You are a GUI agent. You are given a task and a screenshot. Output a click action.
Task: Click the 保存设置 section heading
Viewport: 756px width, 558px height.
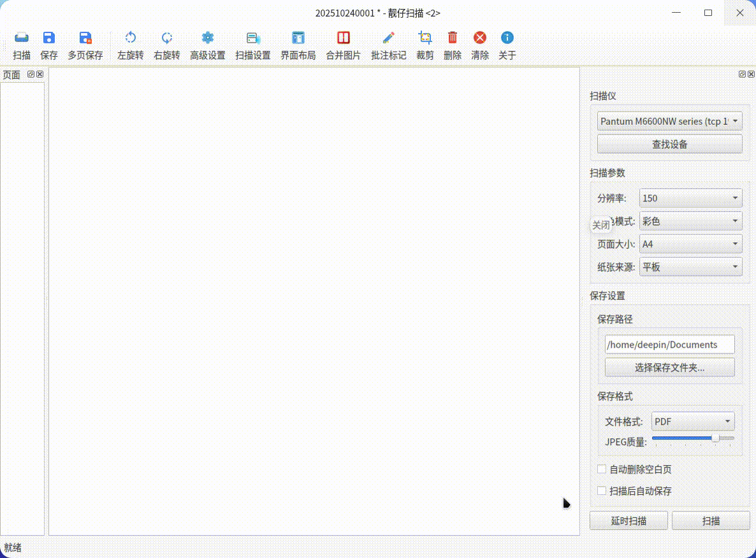(607, 296)
